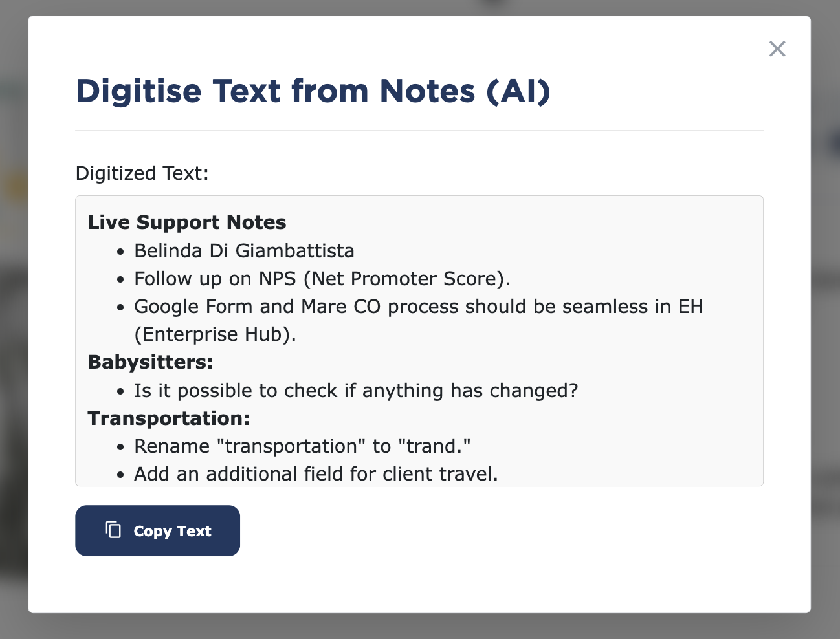This screenshot has height=639, width=840.
Task: Click the dialog title Digitise Text from Notes
Action: click(313, 91)
